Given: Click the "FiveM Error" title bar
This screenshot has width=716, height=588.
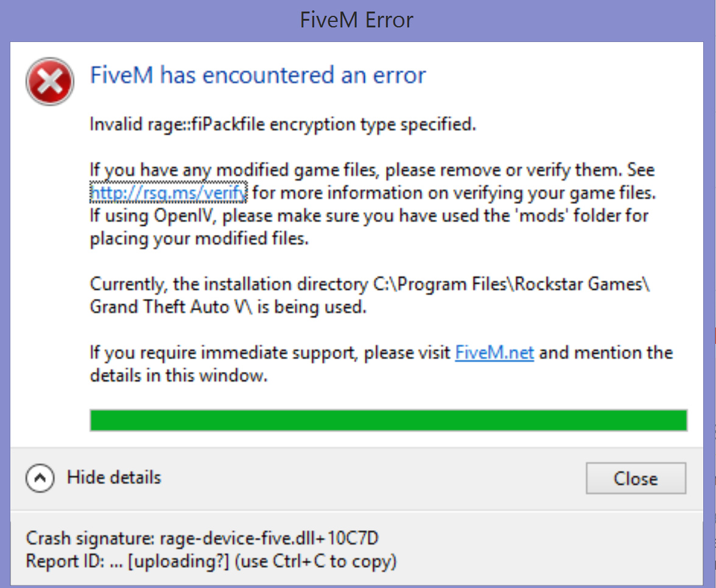Looking at the screenshot, I should pos(357,20).
